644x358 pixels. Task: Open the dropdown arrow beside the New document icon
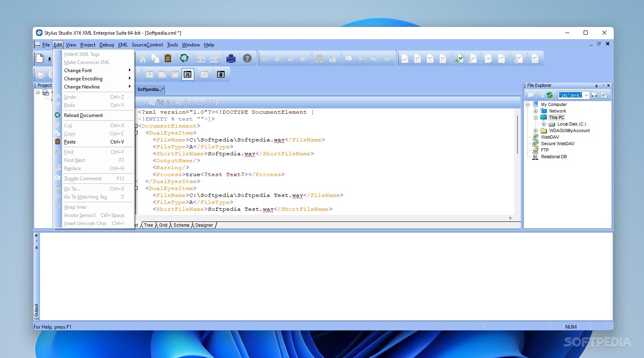(x=49, y=59)
